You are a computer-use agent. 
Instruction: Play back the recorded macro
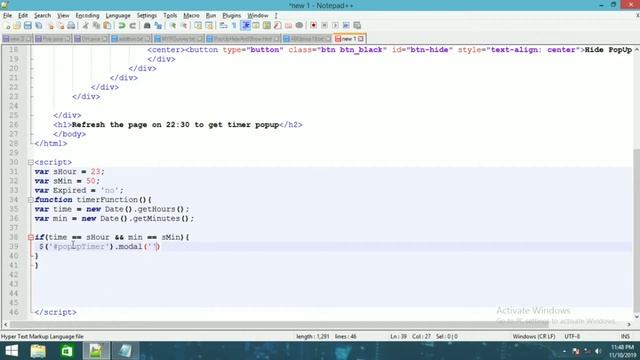(x=335, y=26)
